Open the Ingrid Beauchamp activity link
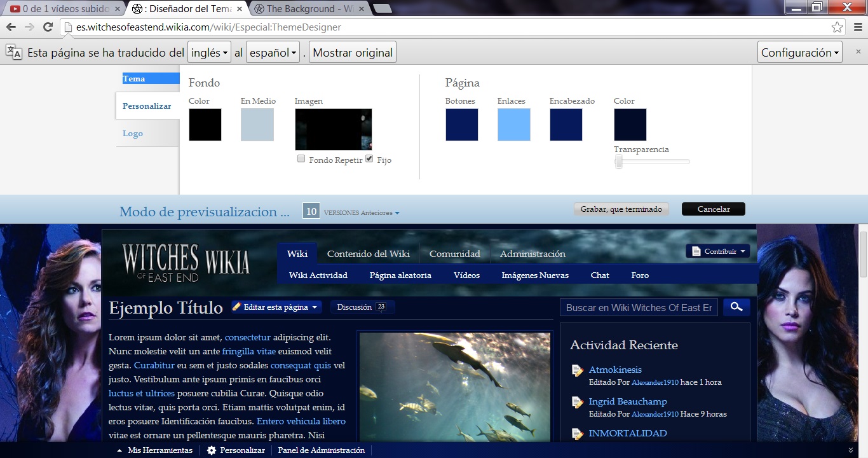 tap(628, 401)
